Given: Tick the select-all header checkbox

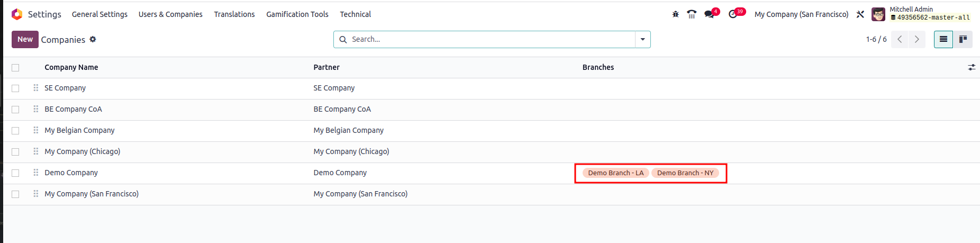Looking at the screenshot, I should pyautogui.click(x=15, y=67).
